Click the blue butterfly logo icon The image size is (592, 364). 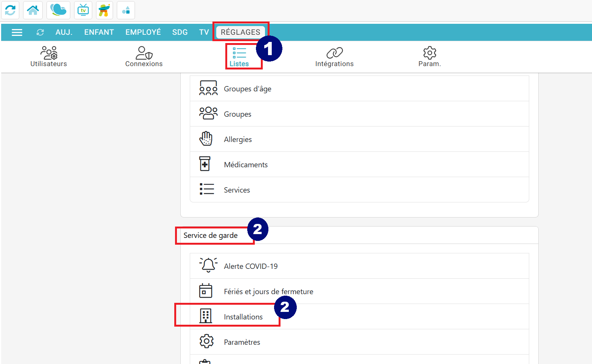(58, 10)
